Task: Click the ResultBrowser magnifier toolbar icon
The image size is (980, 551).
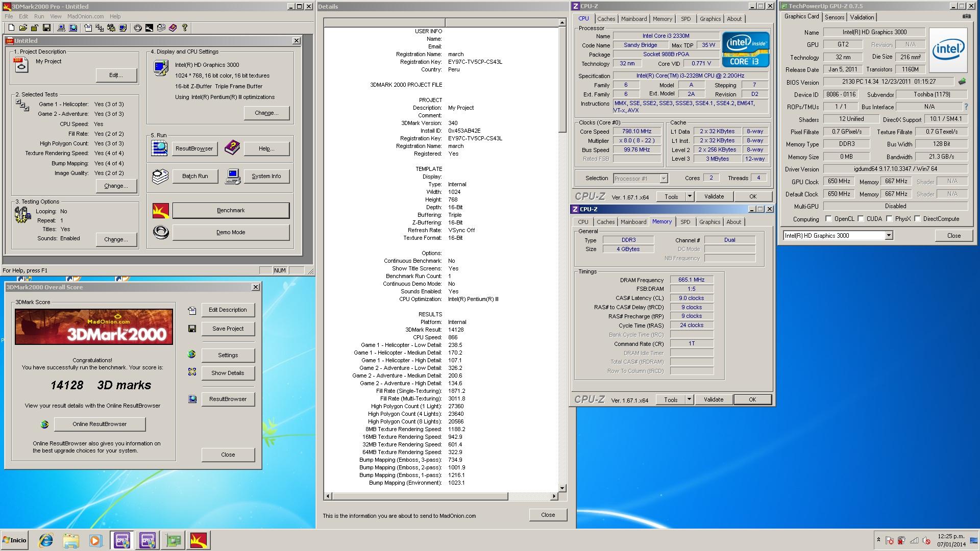Action: (73, 28)
